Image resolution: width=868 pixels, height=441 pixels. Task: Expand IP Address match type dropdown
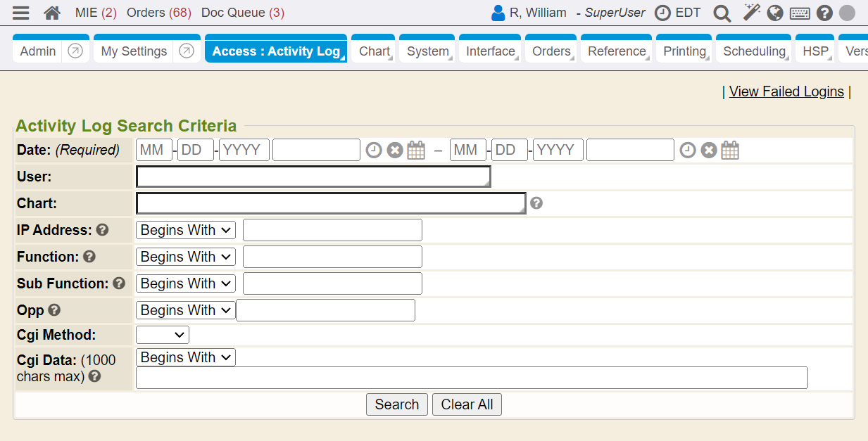tap(186, 230)
